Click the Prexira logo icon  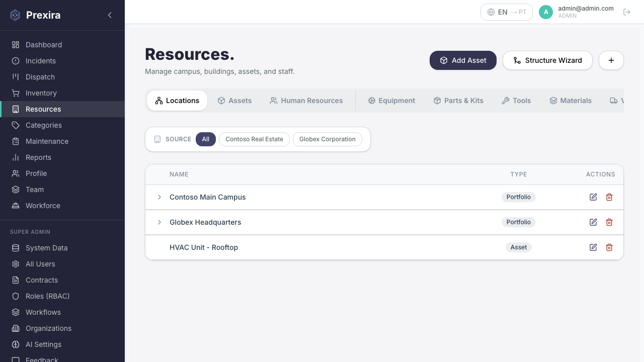[x=15, y=15]
